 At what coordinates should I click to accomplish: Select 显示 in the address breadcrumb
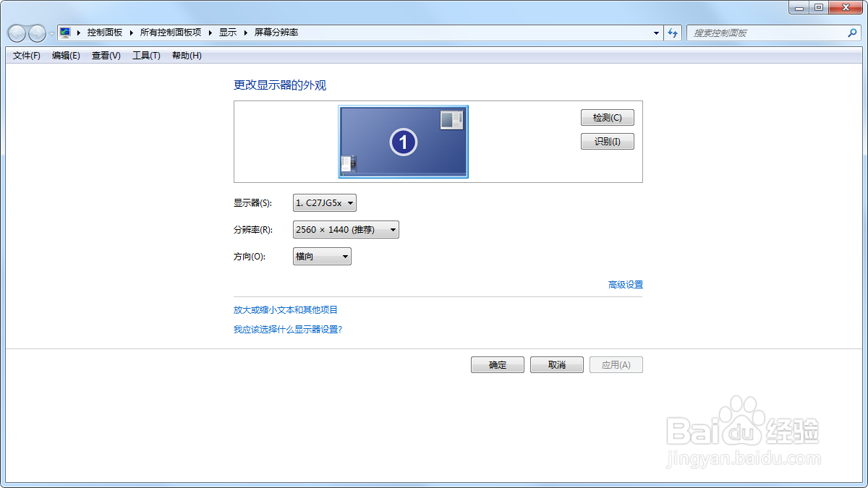[x=228, y=33]
